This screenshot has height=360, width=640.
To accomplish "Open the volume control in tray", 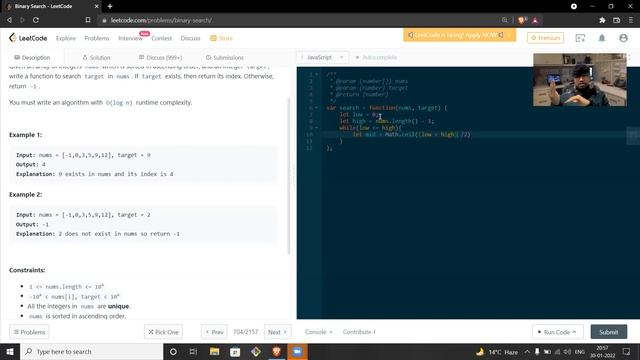I will click(567, 352).
